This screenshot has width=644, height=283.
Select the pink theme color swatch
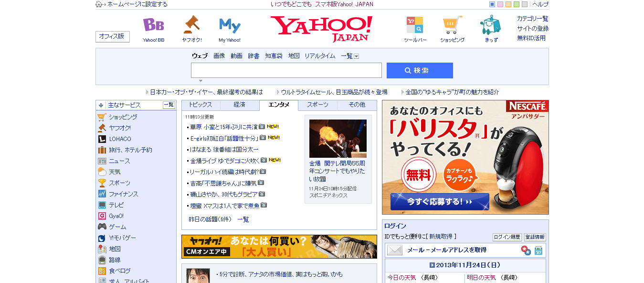click(500, 4)
